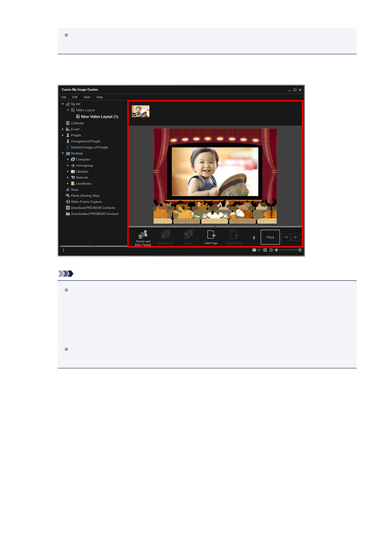Click the Video Frame Capture icon
Image resolution: width=392 pixels, height=555 pixels.
pyautogui.click(x=68, y=202)
